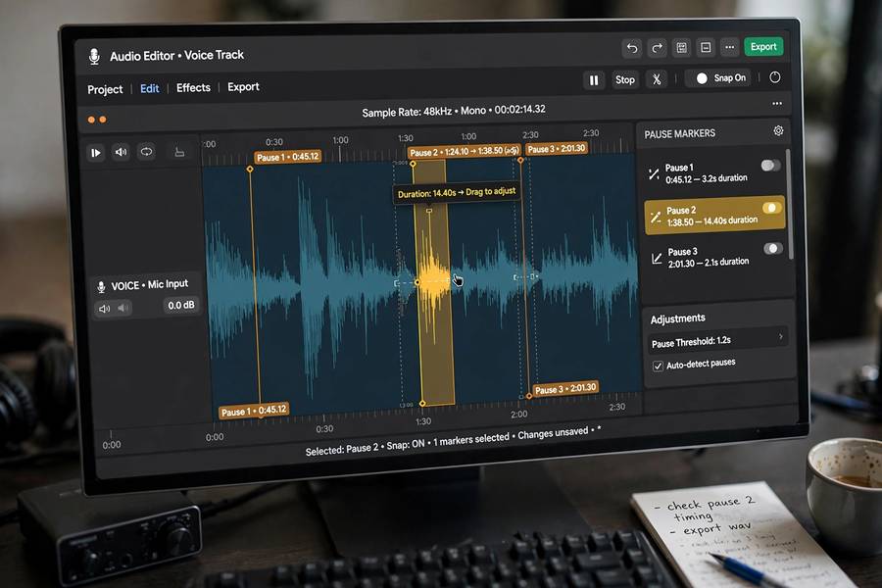Open the Export tab next to Effects
Viewport: 882px width, 588px height.
(243, 86)
